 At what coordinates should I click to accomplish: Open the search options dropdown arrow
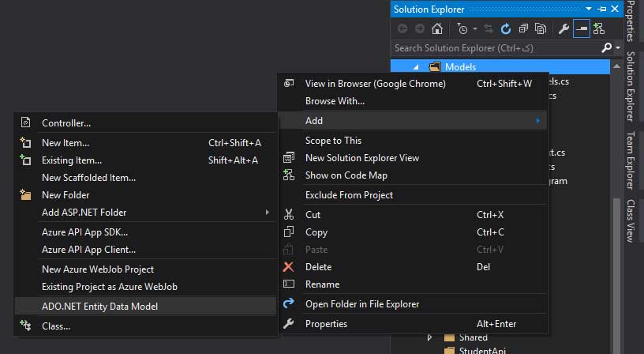click(x=617, y=48)
